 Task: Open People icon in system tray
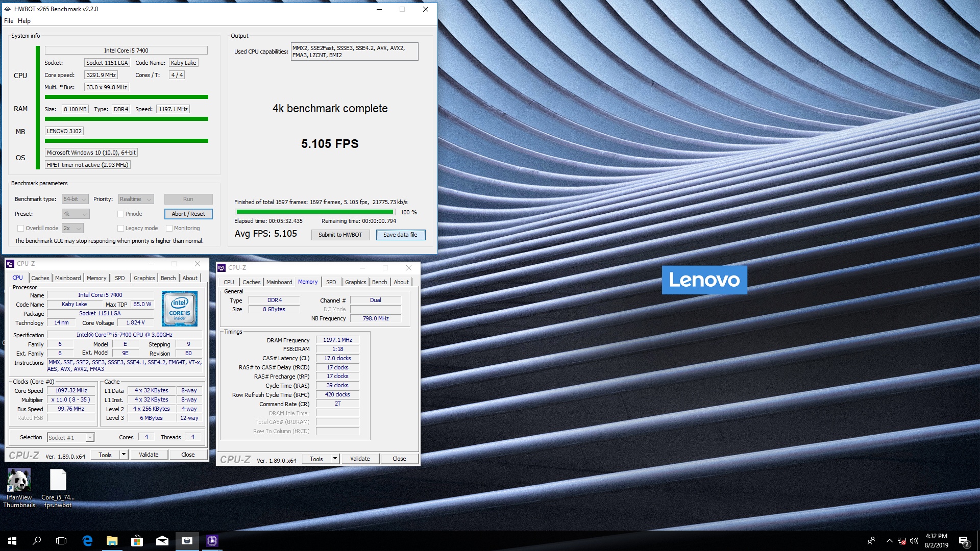(x=871, y=541)
